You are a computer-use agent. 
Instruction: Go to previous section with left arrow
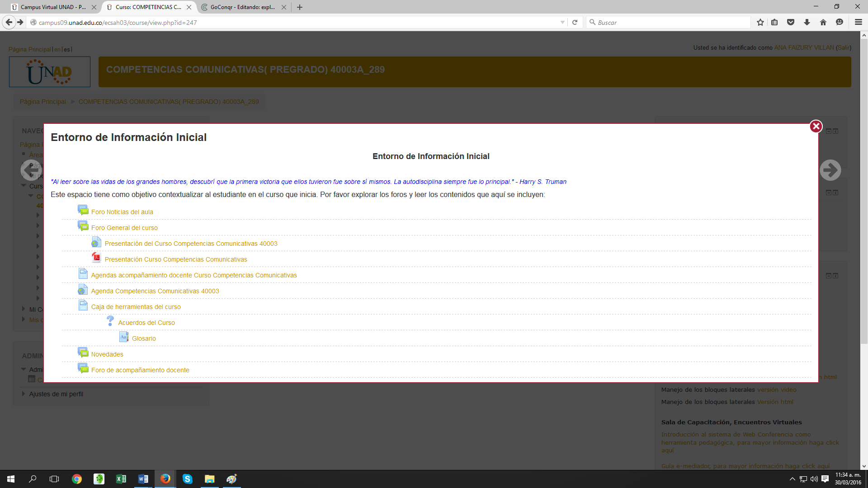(x=31, y=170)
